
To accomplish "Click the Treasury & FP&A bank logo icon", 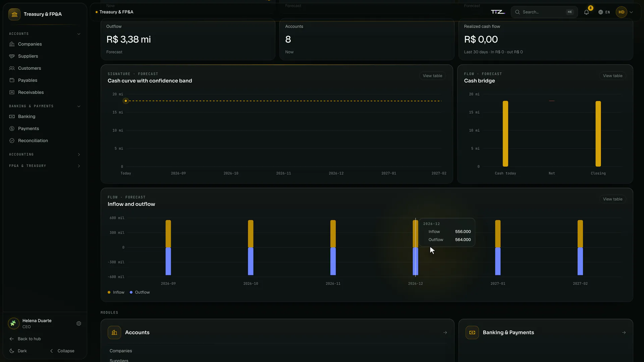I will coord(14,14).
